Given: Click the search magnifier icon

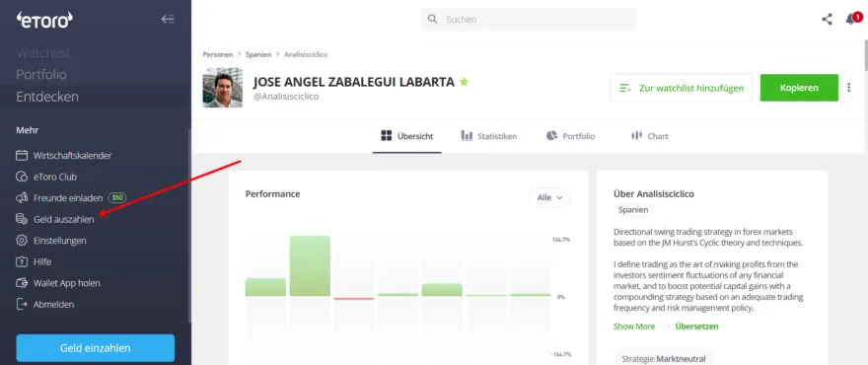Looking at the screenshot, I should pos(433,20).
